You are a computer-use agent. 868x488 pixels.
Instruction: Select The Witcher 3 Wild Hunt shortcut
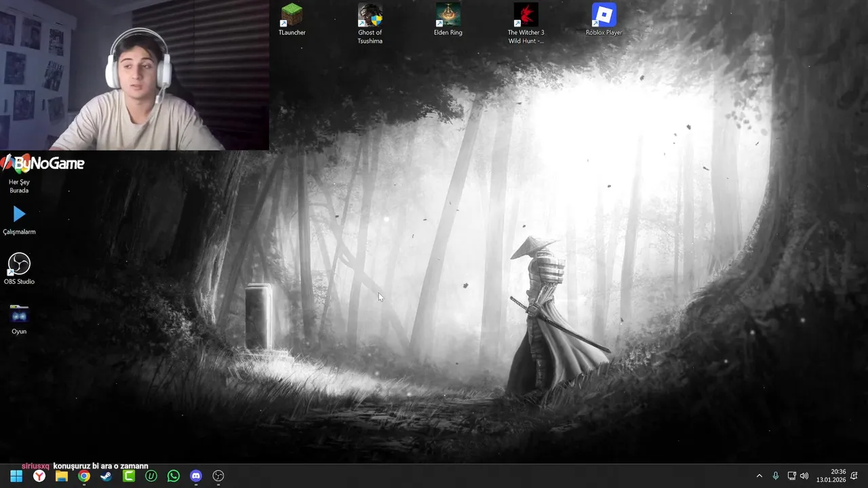pos(526,24)
